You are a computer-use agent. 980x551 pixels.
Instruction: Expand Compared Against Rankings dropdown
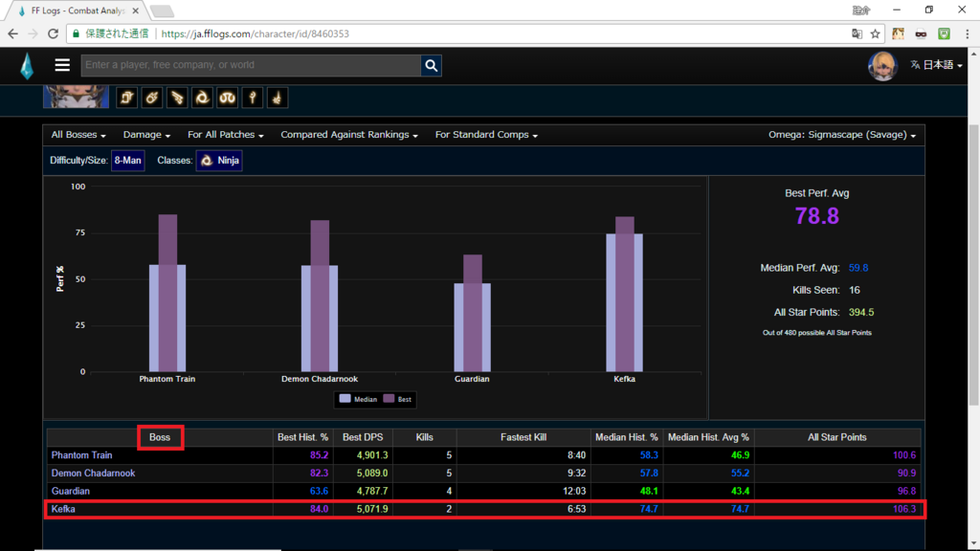(x=348, y=134)
